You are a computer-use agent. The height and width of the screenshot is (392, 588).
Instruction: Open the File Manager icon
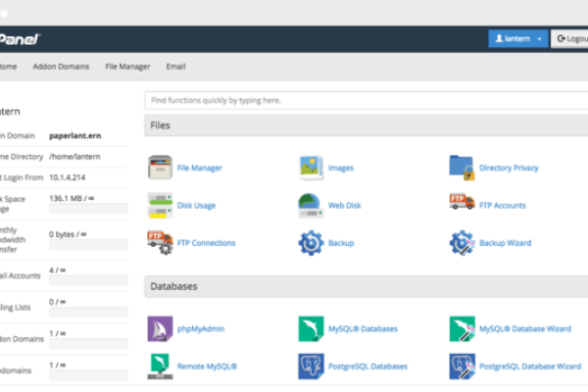tap(160, 168)
